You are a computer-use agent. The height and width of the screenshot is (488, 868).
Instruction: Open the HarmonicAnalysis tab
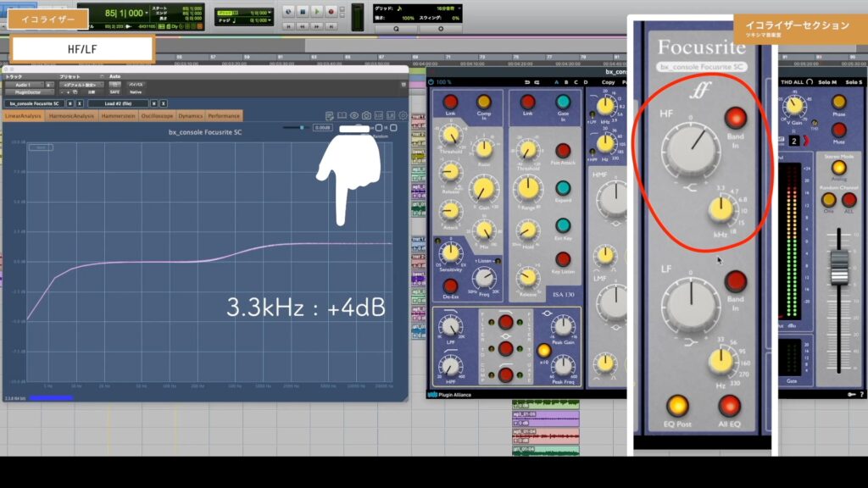pos(71,116)
